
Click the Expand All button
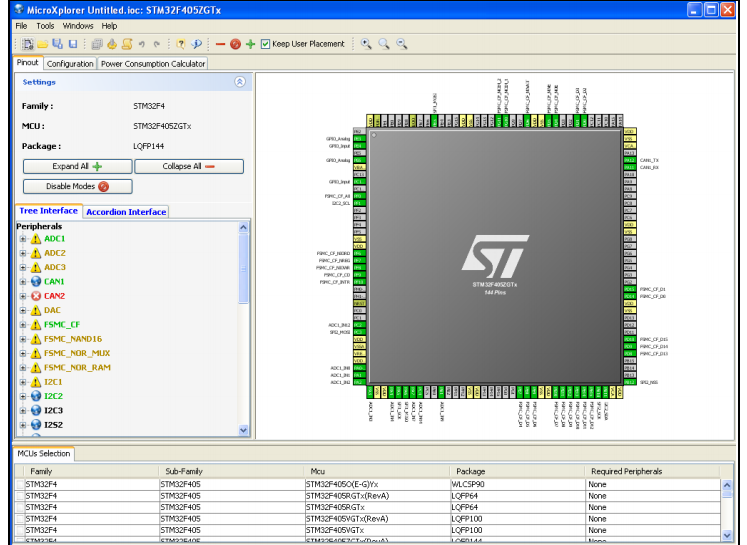coord(78,166)
